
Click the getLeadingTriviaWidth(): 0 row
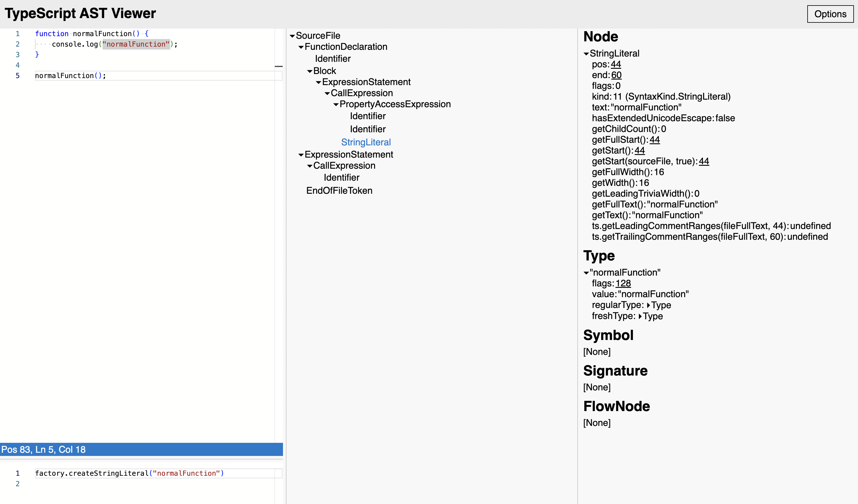[x=646, y=194]
